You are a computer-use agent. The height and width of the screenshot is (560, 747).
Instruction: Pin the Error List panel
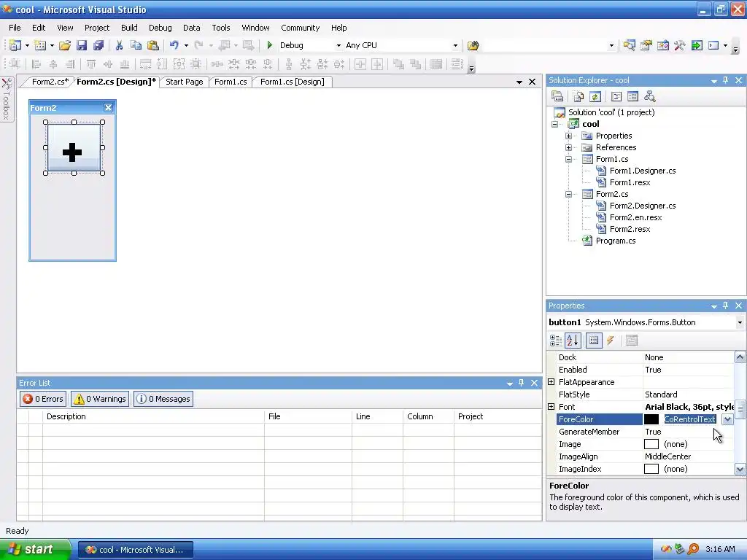[521, 382]
